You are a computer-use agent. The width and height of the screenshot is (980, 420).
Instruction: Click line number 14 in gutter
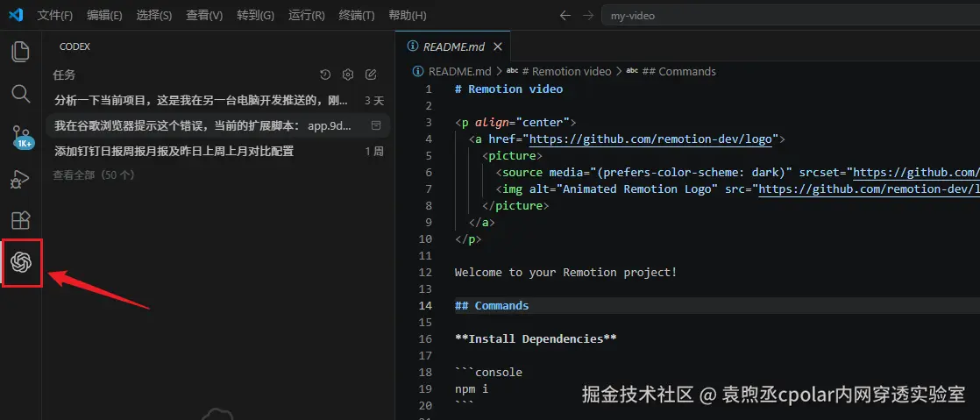point(425,306)
